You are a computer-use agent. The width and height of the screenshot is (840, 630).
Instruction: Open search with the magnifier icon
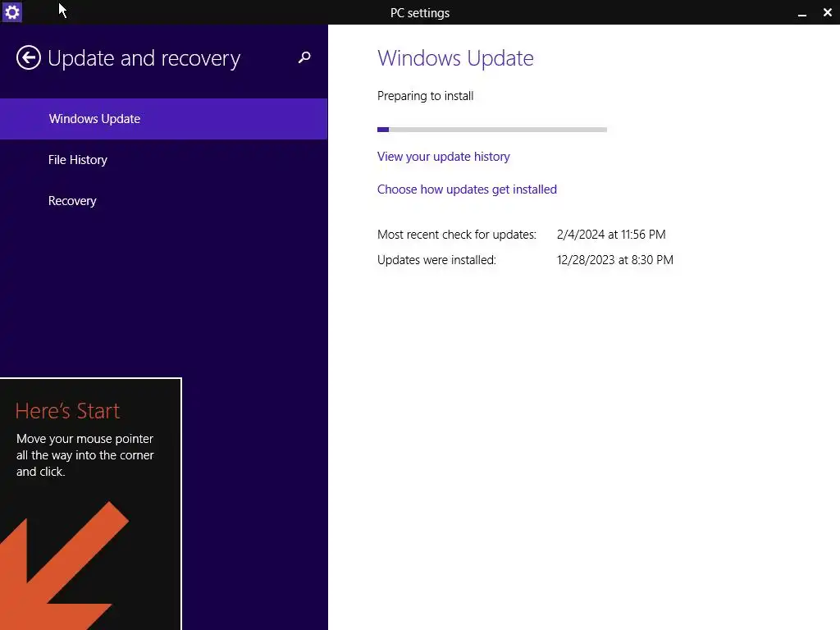(x=304, y=57)
